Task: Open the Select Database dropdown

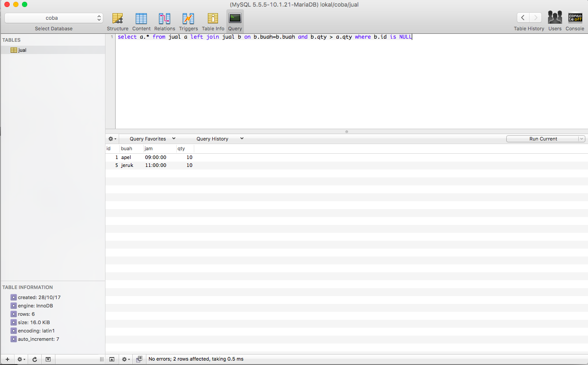Action: 54,18
